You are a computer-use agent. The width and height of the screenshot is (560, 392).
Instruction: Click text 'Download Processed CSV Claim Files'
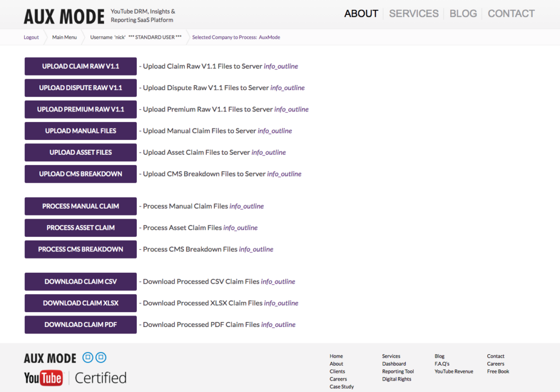point(201,282)
